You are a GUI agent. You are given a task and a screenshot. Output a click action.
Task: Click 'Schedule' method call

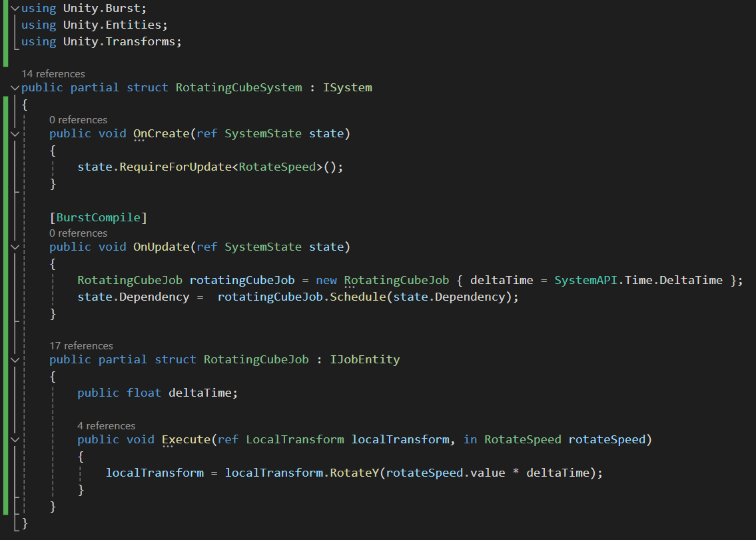coord(358,297)
